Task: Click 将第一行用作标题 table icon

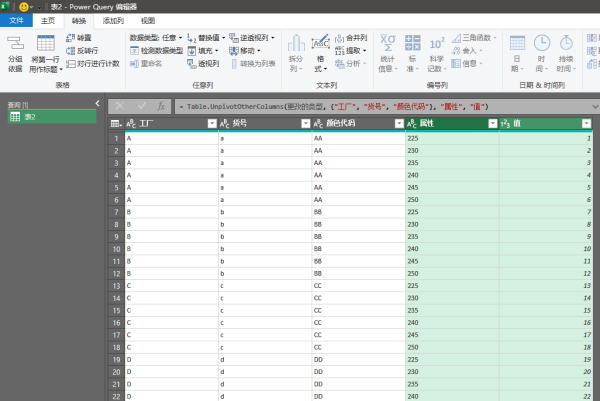Action: pos(45,45)
